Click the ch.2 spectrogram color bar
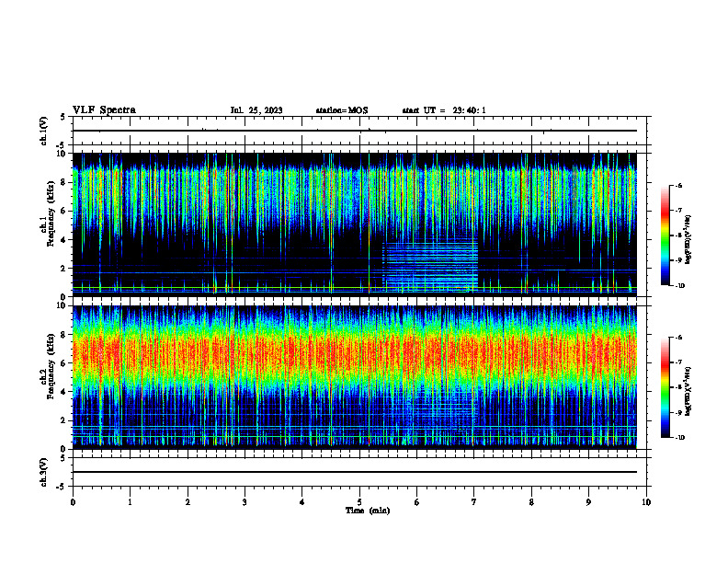This screenshot has width=728, height=563. (665, 387)
